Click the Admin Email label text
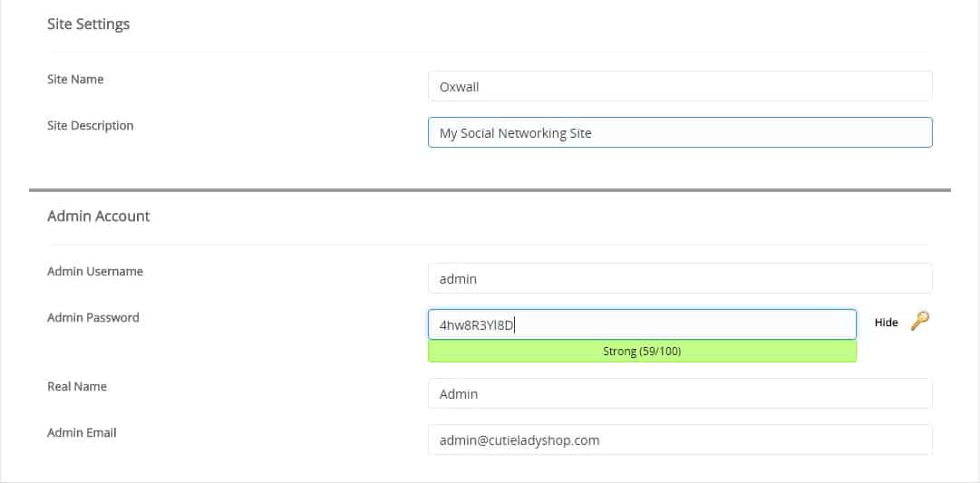This screenshot has height=483, width=980. click(82, 433)
